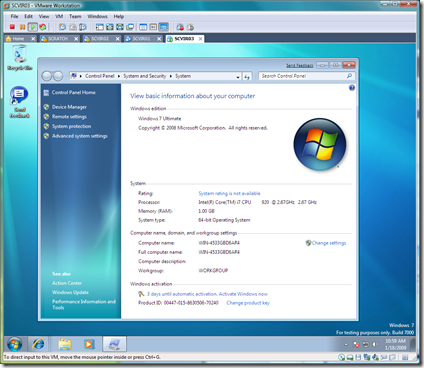Expand arrow after System and Security
424x368 pixels.
pyautogui.click(x=171, y=76)
